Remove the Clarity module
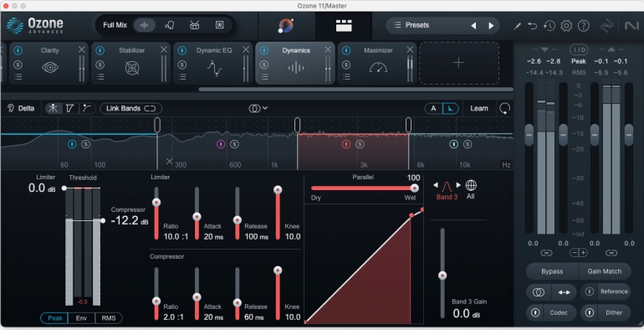 click(81, 49)
